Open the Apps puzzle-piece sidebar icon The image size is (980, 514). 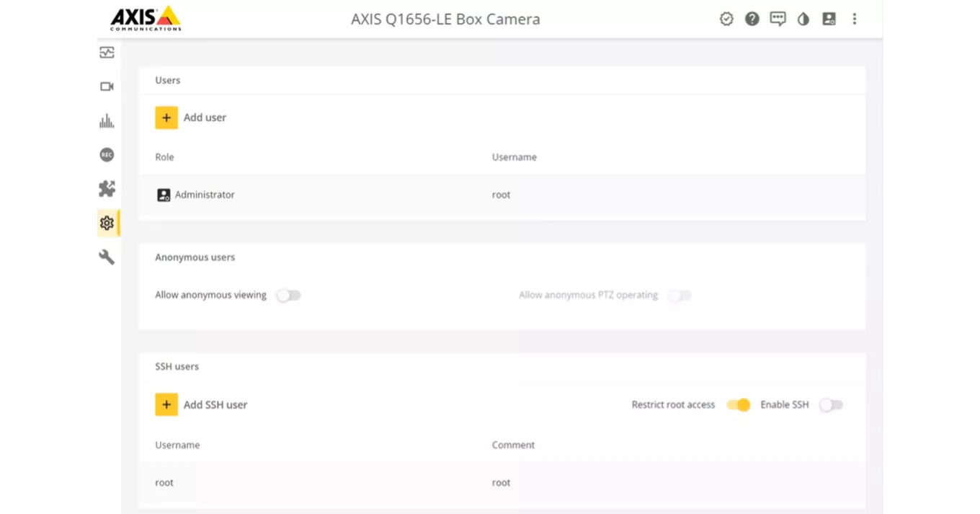click(x=107, y=189)
